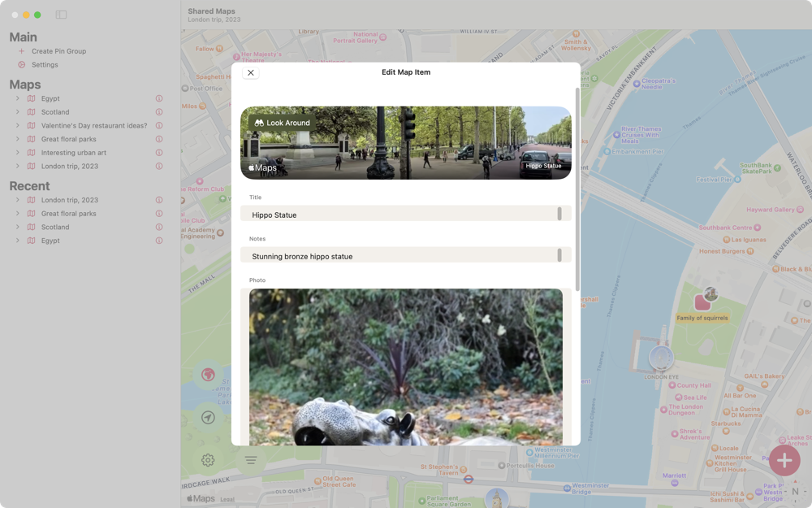Show info for London trip, 2023 under Recent
The width and height of the screenshot is (812, 508).
pyautogui.click(x=159, y=200)
